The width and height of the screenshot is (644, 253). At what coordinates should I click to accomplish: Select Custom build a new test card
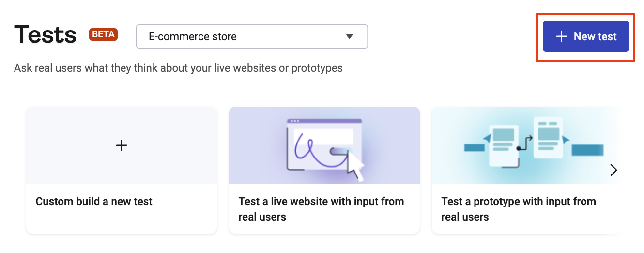tap(122, 170)
